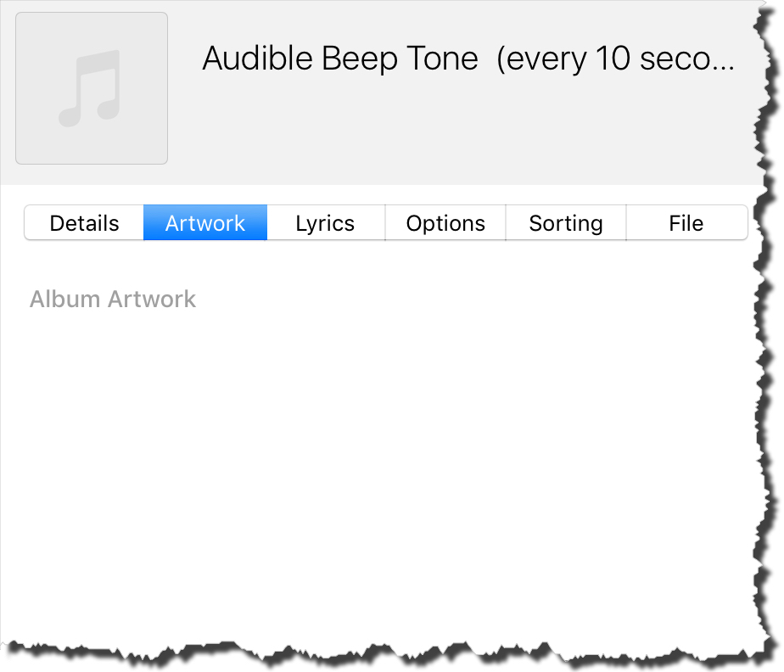This screenshot has width=784, height=672.
Task: Click the music note placeholder icon
Action: point(90,88)
